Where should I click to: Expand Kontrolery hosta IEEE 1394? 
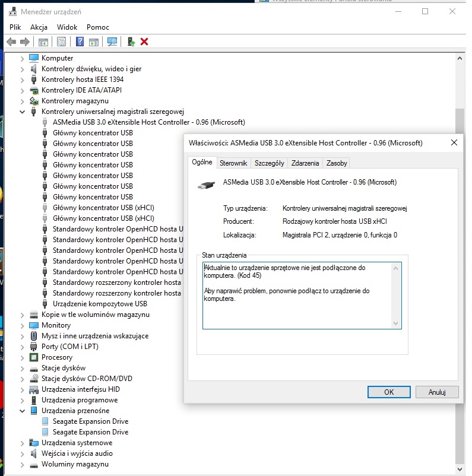22,80
